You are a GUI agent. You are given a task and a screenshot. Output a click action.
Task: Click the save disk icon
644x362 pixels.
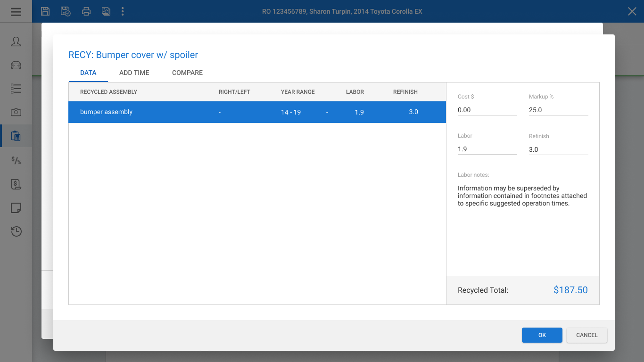45,11
